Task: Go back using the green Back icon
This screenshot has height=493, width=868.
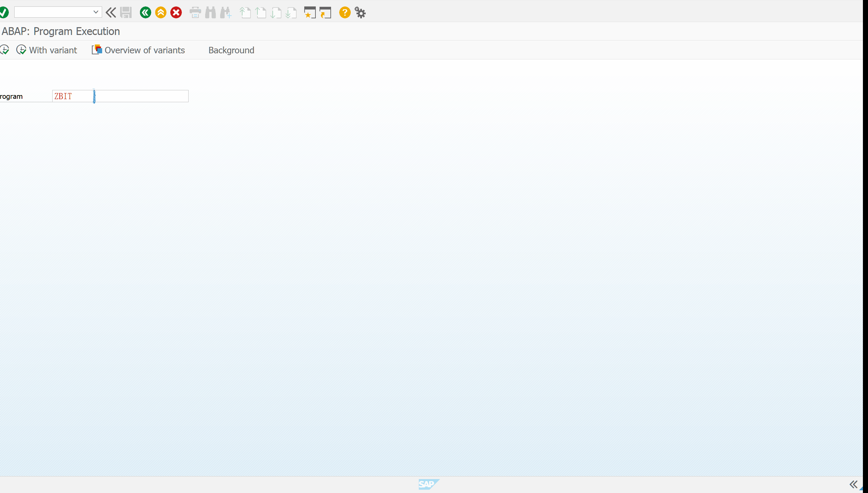Action: [x=145, y=12]
